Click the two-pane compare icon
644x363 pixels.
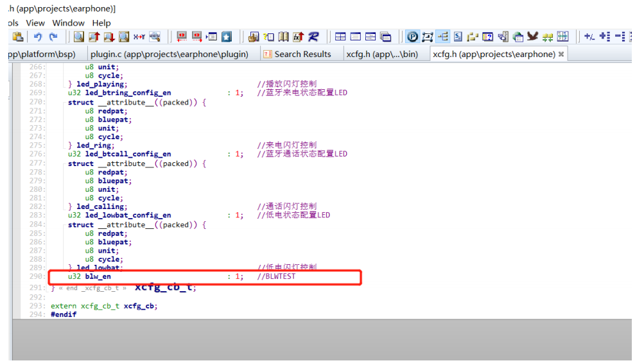coord(562,37)
